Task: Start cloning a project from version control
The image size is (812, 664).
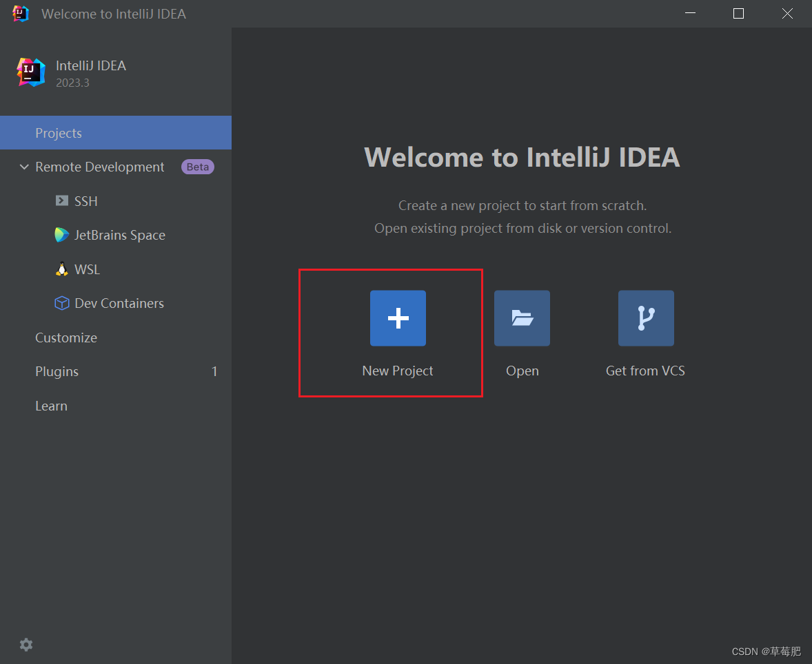Action: coord(645,371)
